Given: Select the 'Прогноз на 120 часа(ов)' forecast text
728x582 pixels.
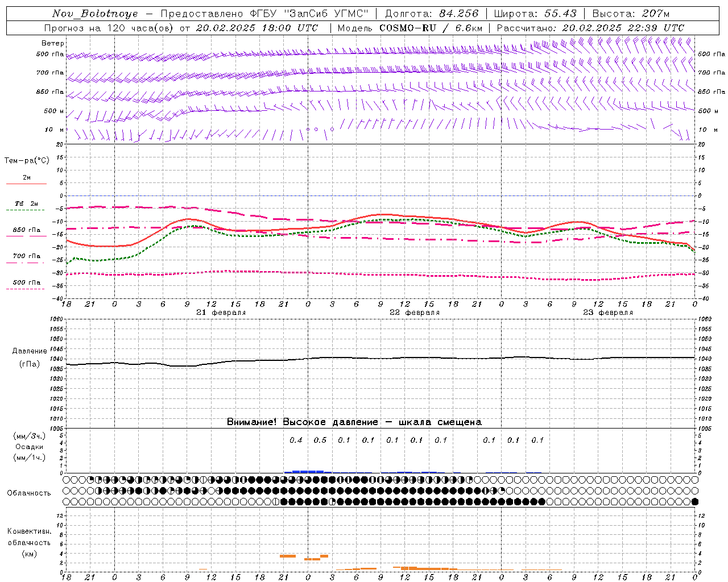Looking at the screenshot, I should tap(109, 28).
